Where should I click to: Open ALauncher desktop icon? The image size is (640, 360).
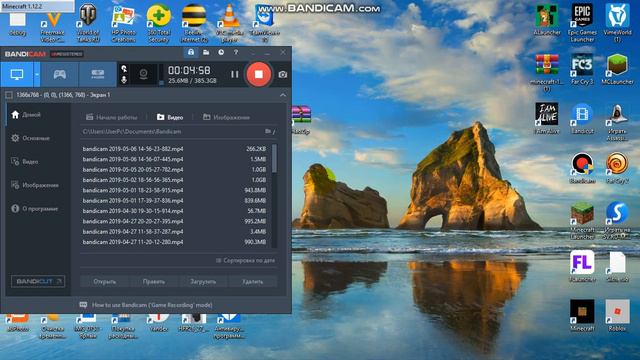pos(547,20)
